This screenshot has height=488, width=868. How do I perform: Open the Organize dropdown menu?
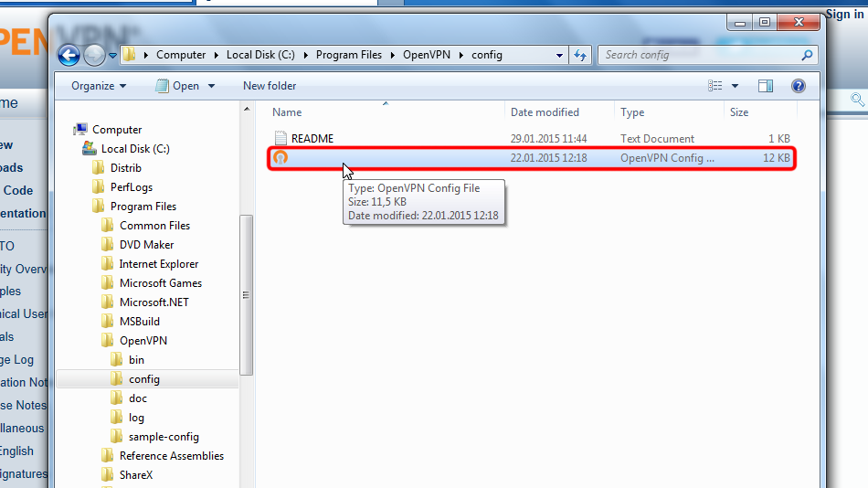coord(99,86)
